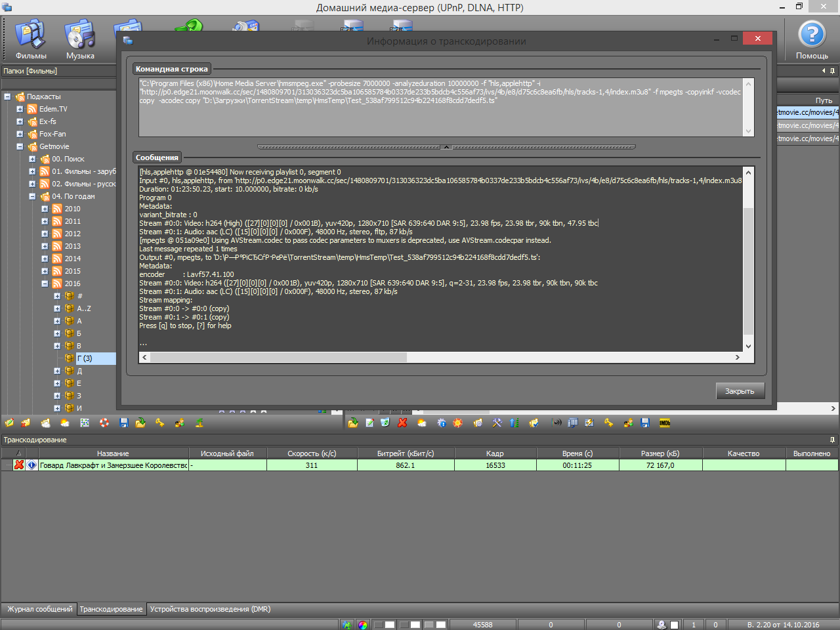Cancel transcoding with the red X in row
840x630 pixels.
(19, 465)
